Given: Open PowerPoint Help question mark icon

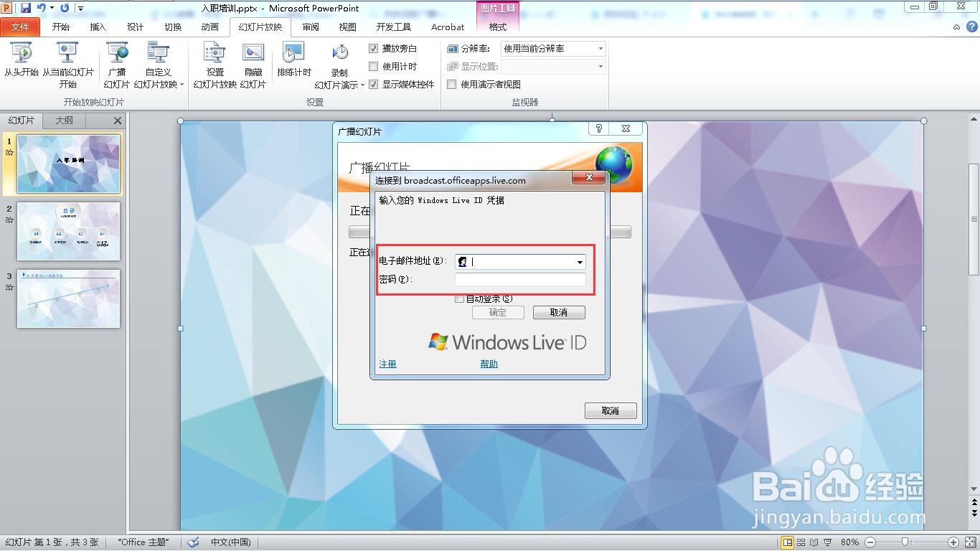Looking at the screenshot, I should (x=971, y=27).
